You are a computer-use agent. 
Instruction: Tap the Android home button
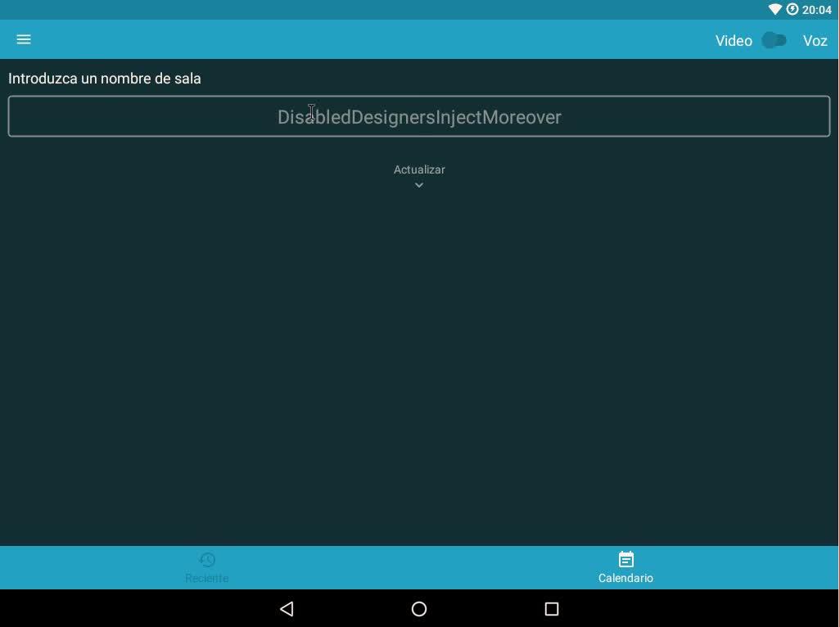click(419, 609)
